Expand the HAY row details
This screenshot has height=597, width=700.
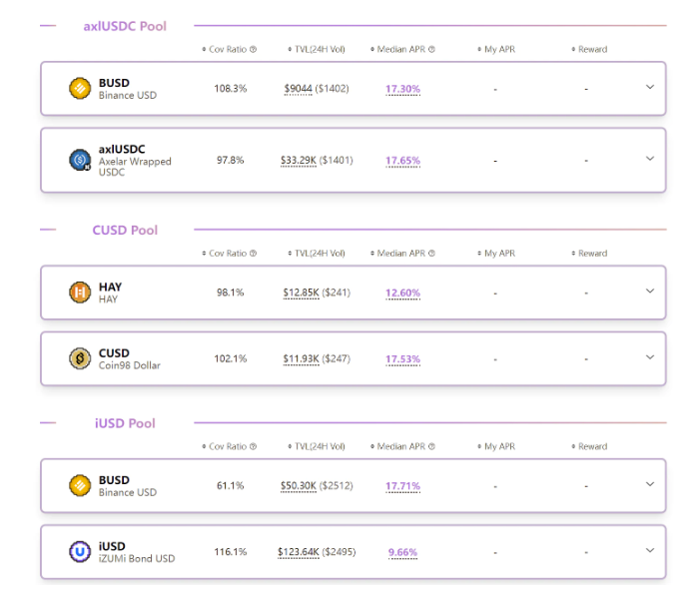coord(650,292)
